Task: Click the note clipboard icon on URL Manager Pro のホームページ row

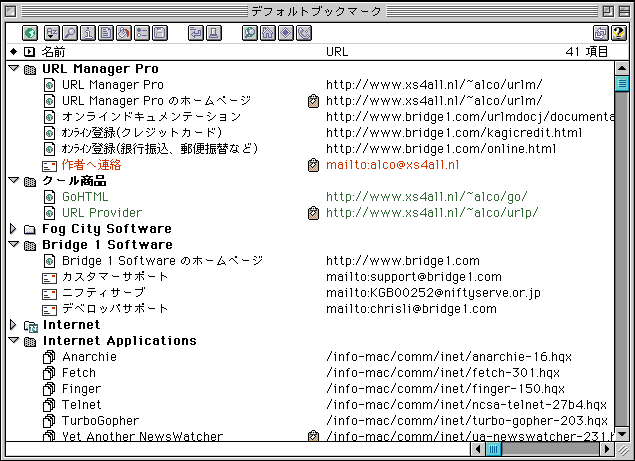Action: (x=313, y=101)
